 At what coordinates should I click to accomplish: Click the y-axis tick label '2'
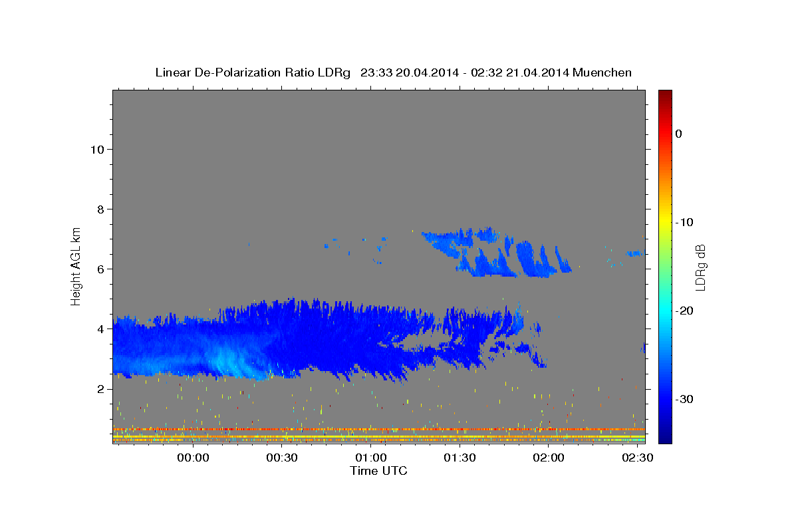pos(101,388)
